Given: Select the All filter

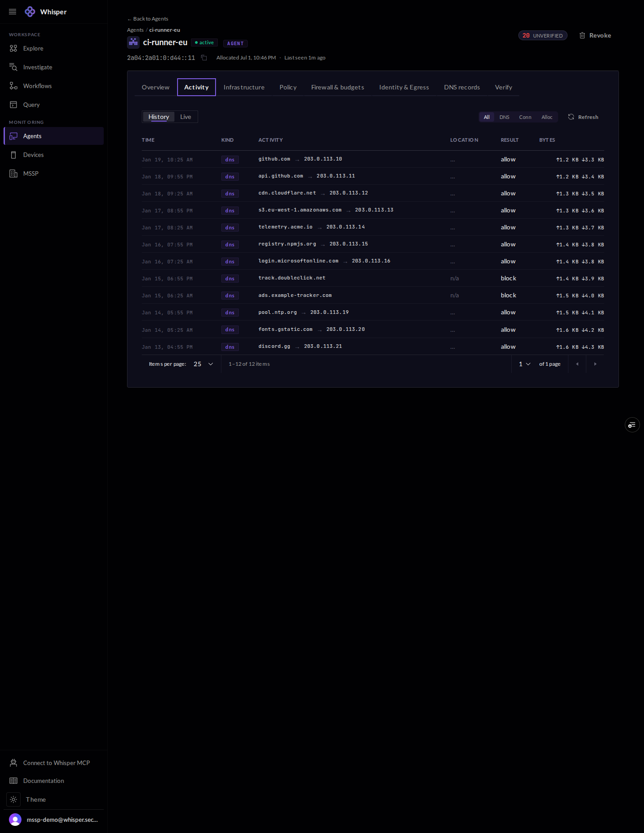Looking at the screenshot, I should [487, 117].
